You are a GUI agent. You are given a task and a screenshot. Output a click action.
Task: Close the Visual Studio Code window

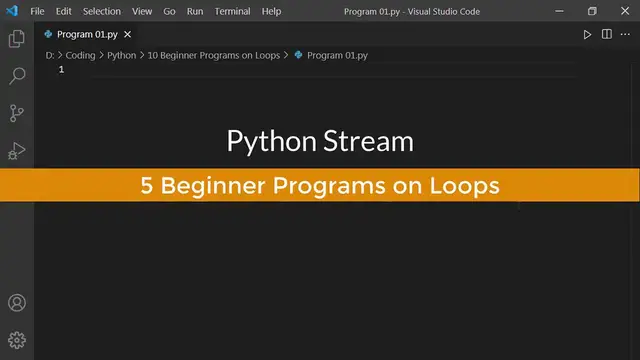point(625,11)
